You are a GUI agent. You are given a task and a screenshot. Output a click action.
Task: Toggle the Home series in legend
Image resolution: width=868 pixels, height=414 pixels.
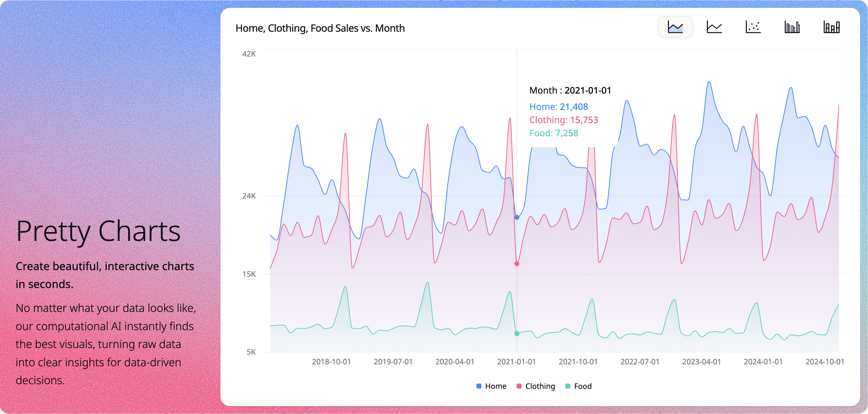495,386
